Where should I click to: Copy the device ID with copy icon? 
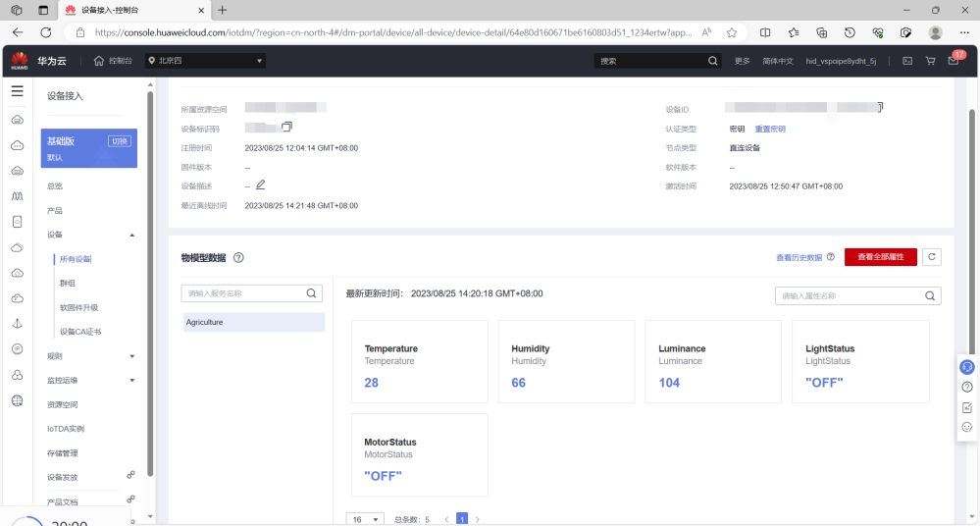pyautogui.click(x=880, y=107)
